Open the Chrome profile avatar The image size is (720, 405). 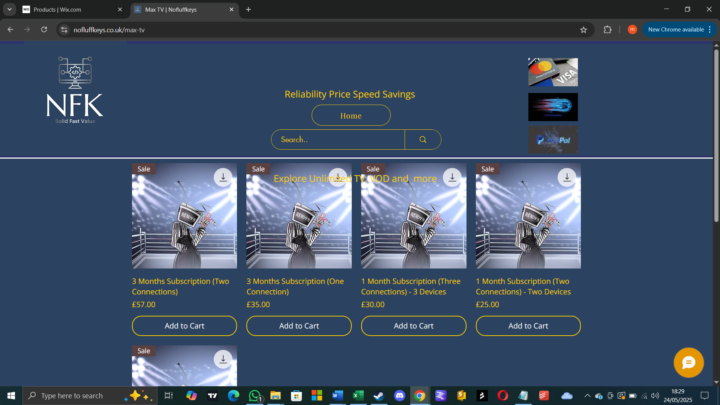click(632, 29)
